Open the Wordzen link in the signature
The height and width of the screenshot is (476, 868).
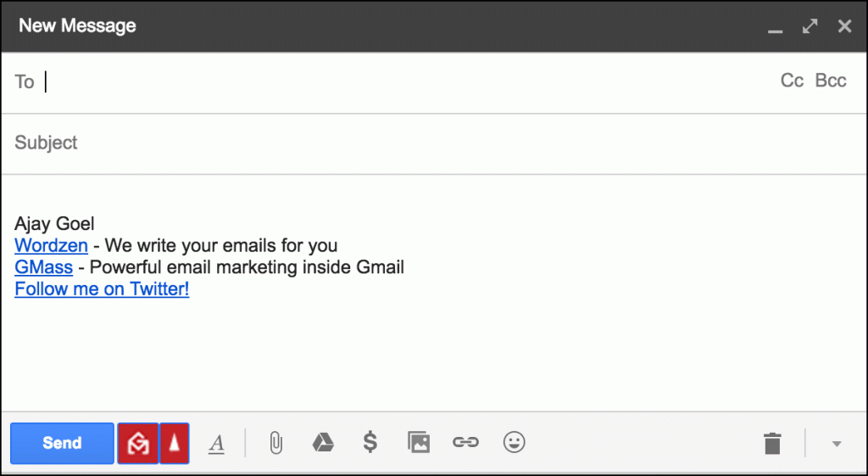click(51, 246)
